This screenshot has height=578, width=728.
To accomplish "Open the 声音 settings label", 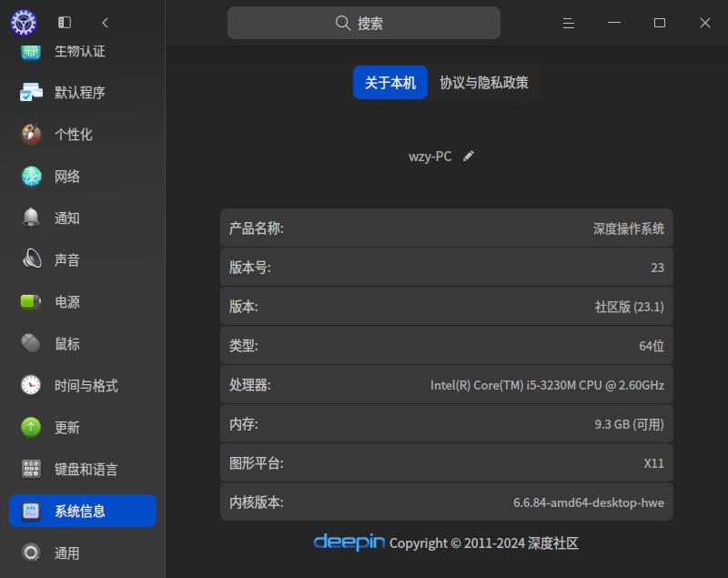I will pos(66,260).
